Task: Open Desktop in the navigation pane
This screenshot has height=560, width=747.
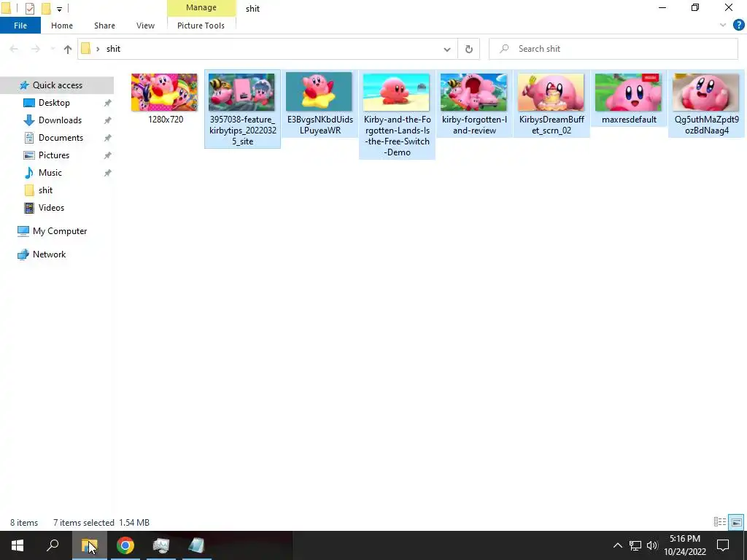Action: pos(54,103)
